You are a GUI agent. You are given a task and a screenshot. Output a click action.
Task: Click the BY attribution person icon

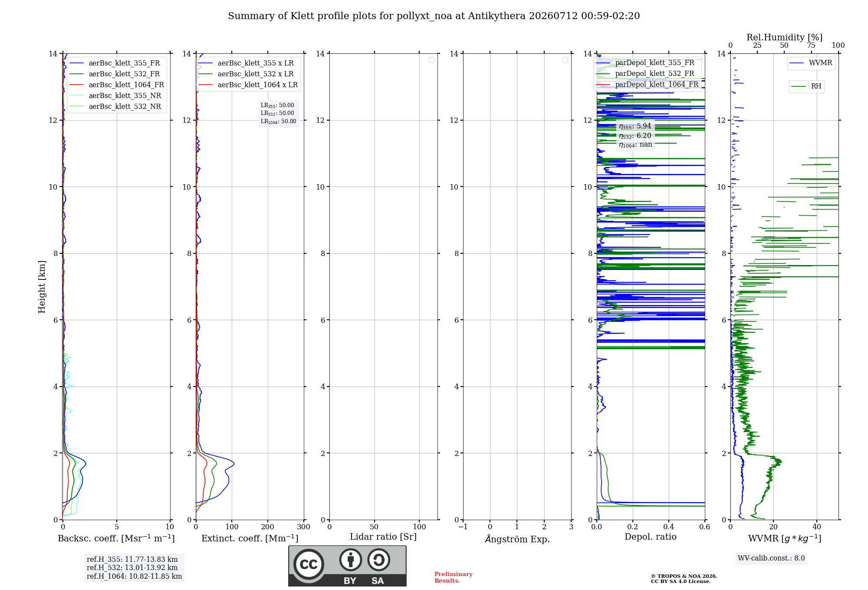tap(350, 560)
